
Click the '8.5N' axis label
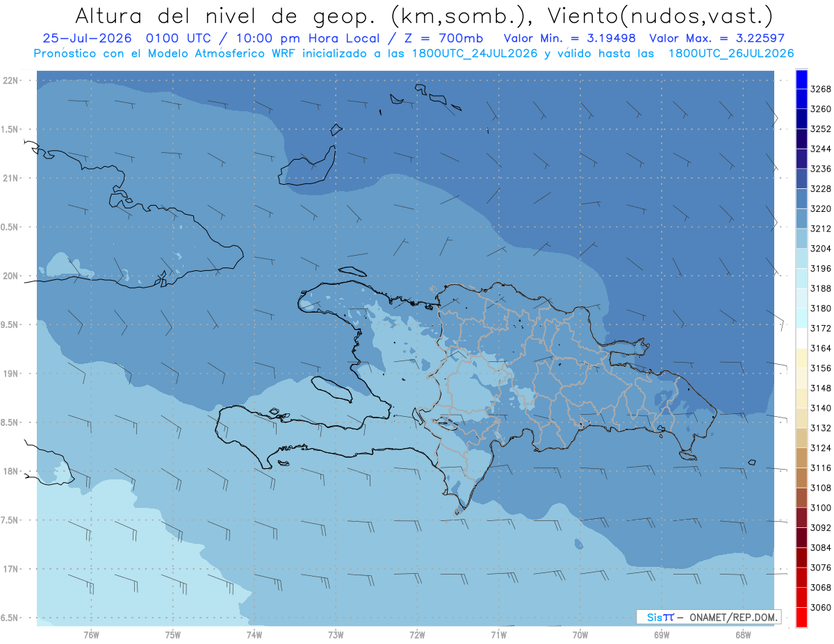pos(10,422)
